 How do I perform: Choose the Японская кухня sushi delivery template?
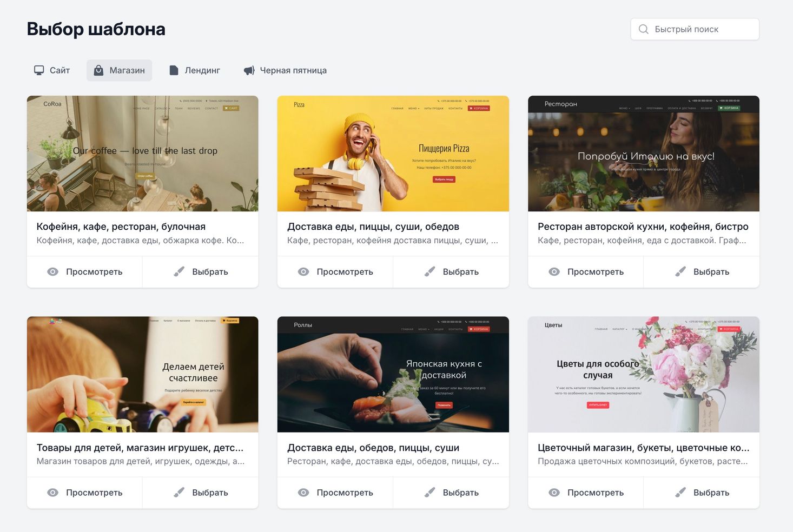click(451, 493)
